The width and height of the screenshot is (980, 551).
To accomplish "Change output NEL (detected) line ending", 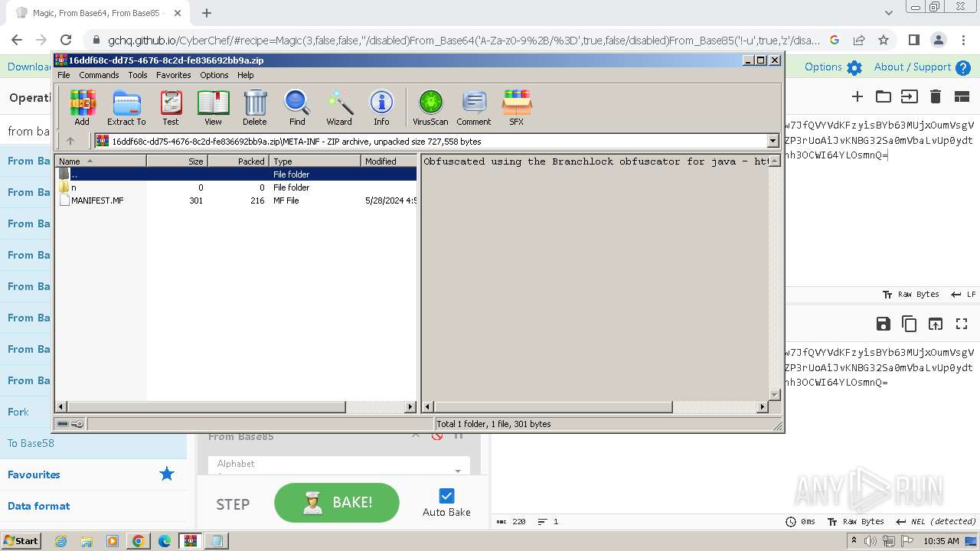I will click(x=937, y=522).
